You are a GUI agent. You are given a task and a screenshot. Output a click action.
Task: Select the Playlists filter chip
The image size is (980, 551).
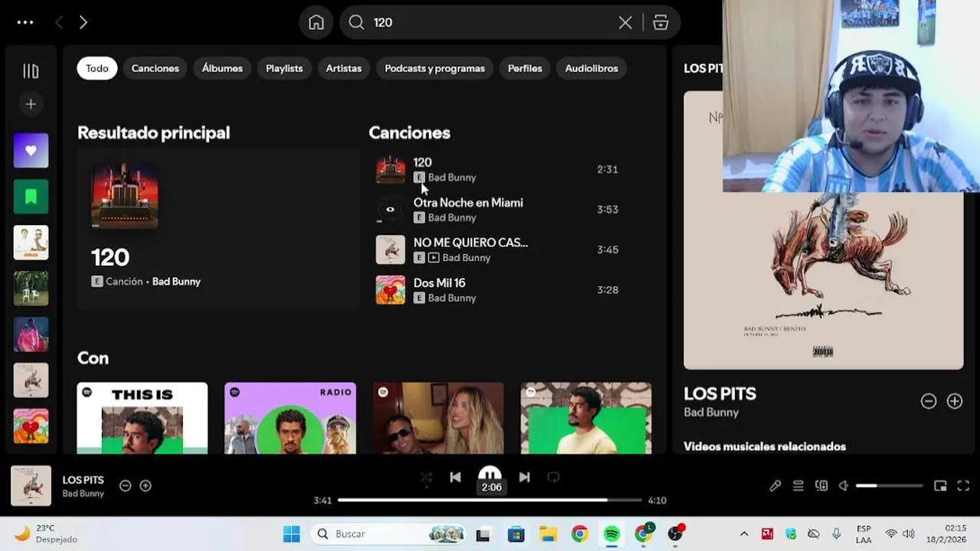coord(284,68)
